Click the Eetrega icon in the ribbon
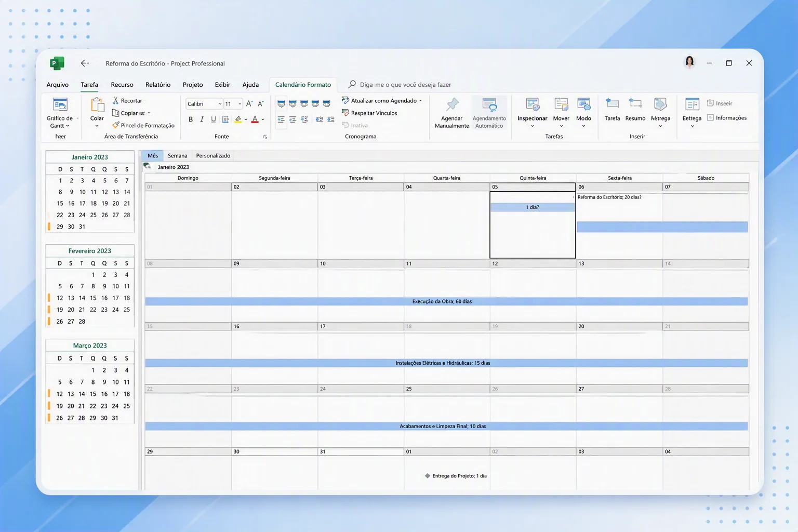This screenshot has width=798, height=532. [x=692, y=104]
